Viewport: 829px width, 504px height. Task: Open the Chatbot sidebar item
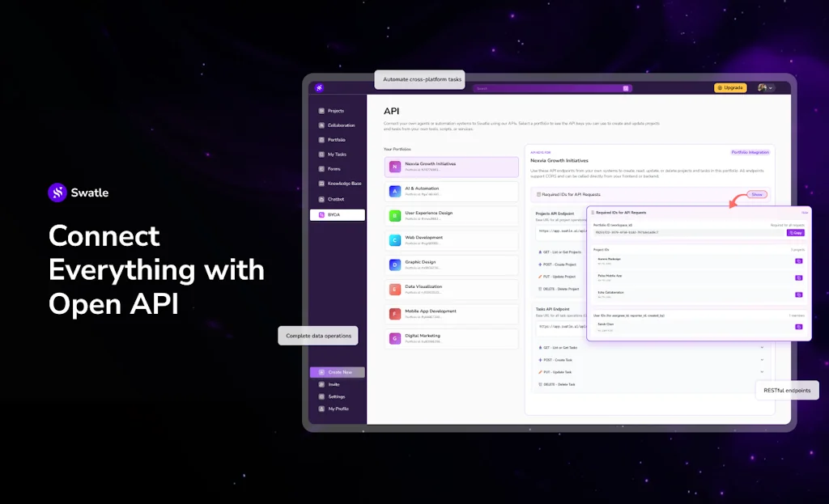[335, 199]
